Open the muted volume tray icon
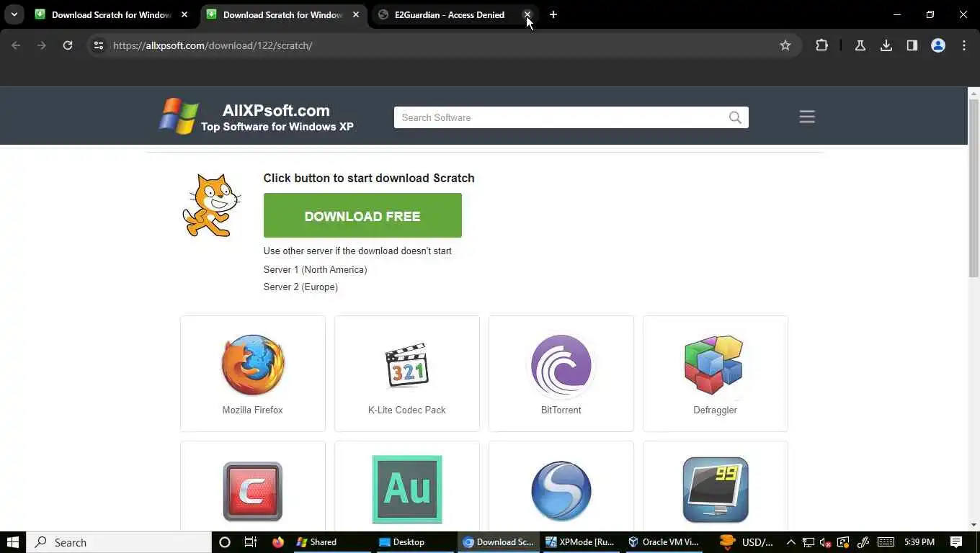980x553 pixels. click(x=825, y=542)
